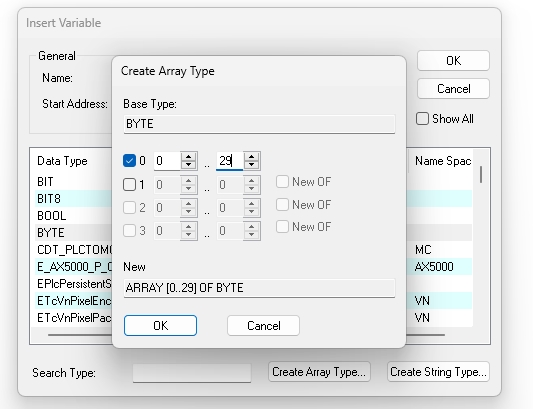
Task: Decrement dimension 0 lower bound spinner
Action: point(188,165)
